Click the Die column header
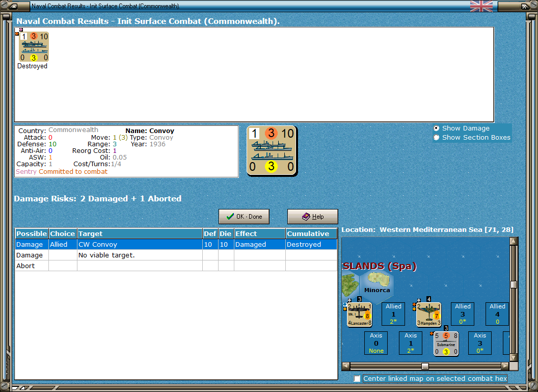This screenshot has width=538, height=392. (x=226, y=233)
